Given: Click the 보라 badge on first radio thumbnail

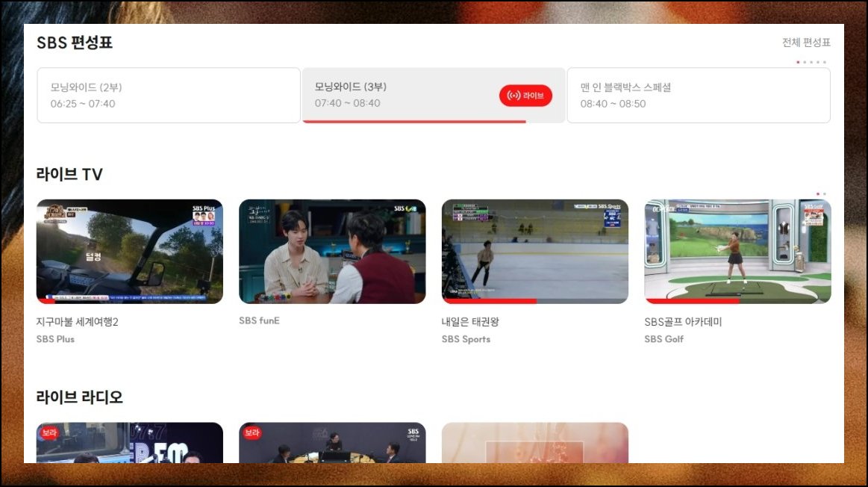Looking at the screenshot, I should 49,432.
